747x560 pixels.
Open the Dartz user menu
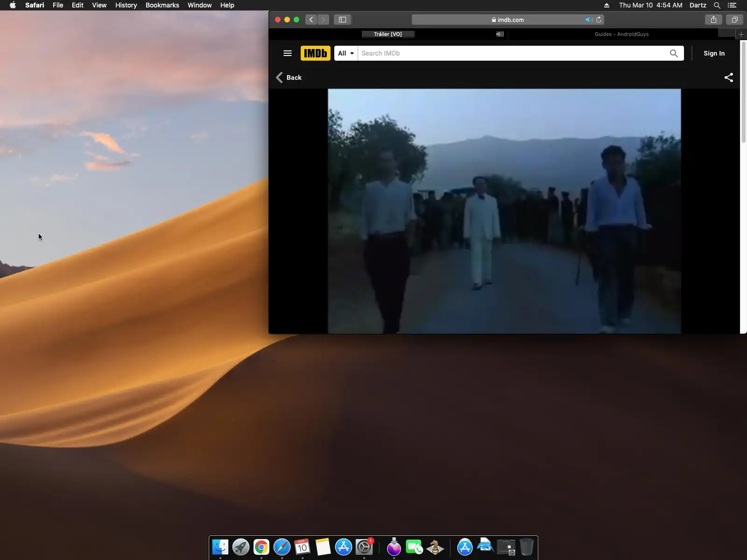(698, 5)
